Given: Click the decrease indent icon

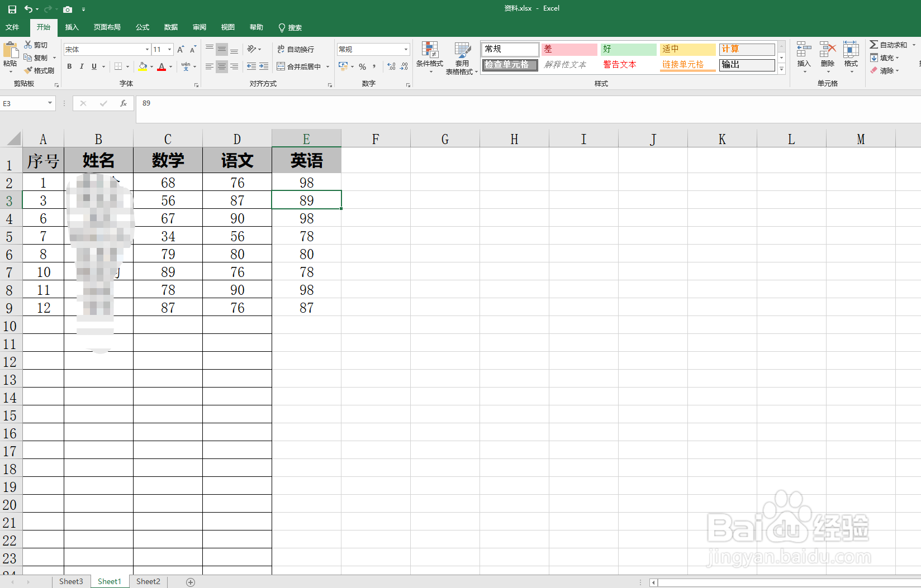Looking at the screenshot, I should coord(251,66).
